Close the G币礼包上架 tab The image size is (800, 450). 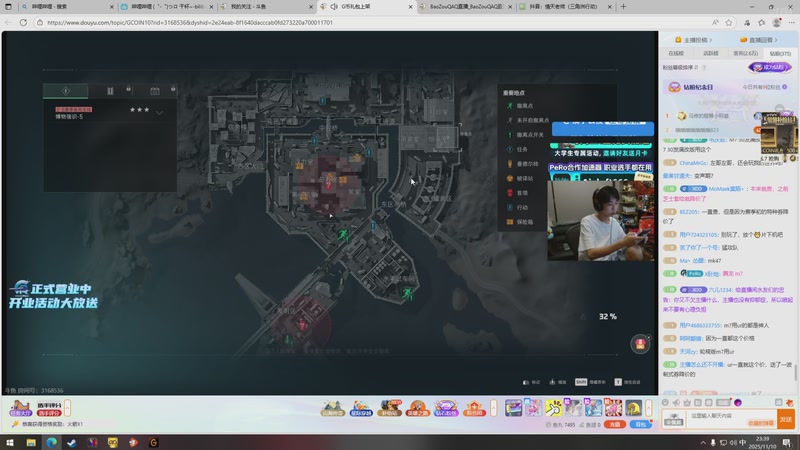pos(410,7)
